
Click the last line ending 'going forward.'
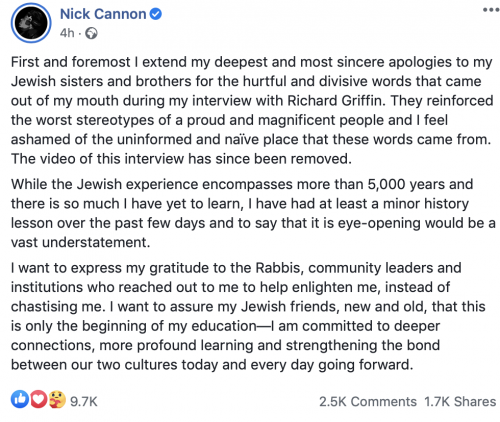[x=212, y=365]
